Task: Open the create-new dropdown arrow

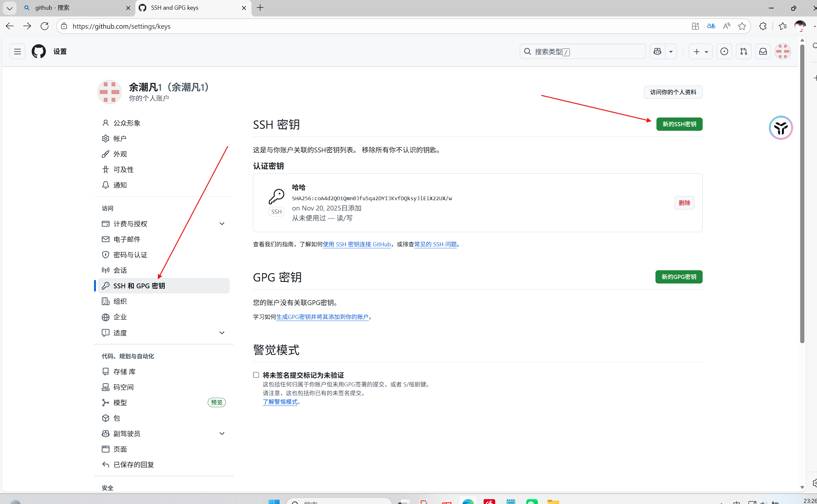Action: pos(706,51)
